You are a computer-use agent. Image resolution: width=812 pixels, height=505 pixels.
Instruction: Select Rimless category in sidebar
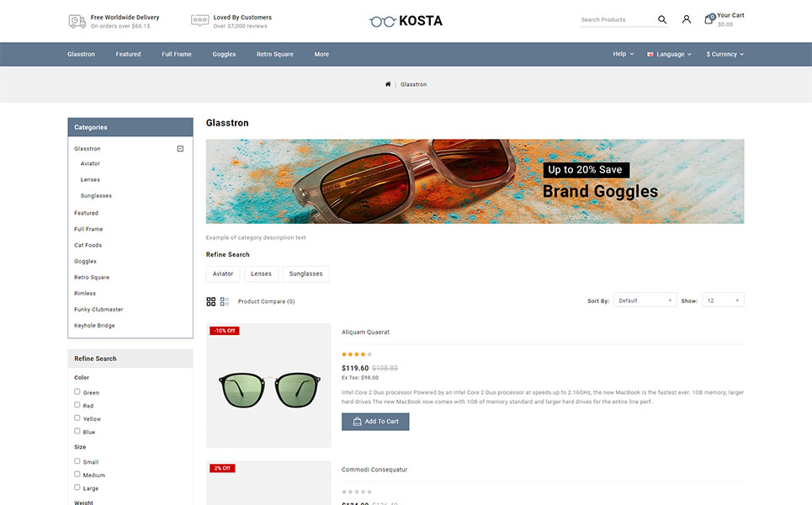tap(85, 293)
